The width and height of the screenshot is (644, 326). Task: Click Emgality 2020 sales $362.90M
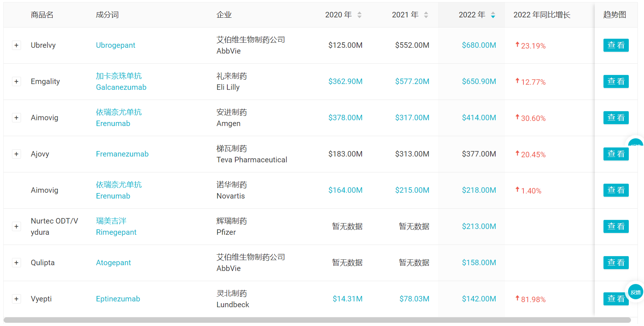coord(345,81)
